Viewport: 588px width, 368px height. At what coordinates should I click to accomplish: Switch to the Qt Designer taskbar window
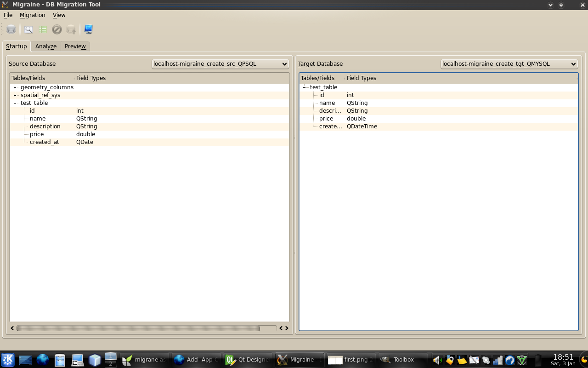click(x=248, y=360)
